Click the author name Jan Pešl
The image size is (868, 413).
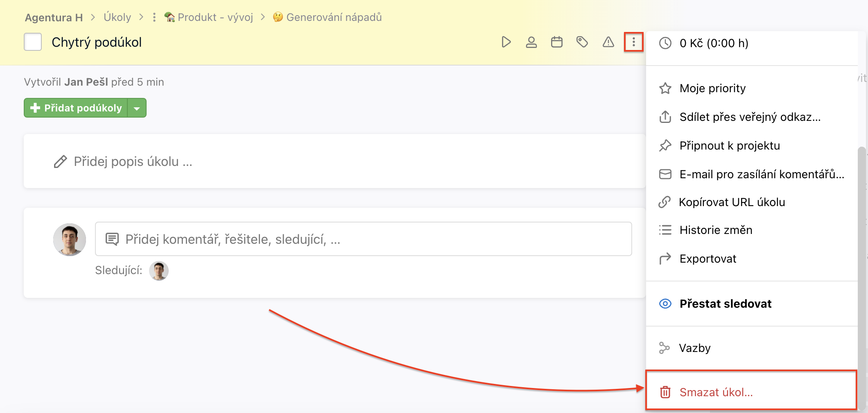(x=86, y=82)
